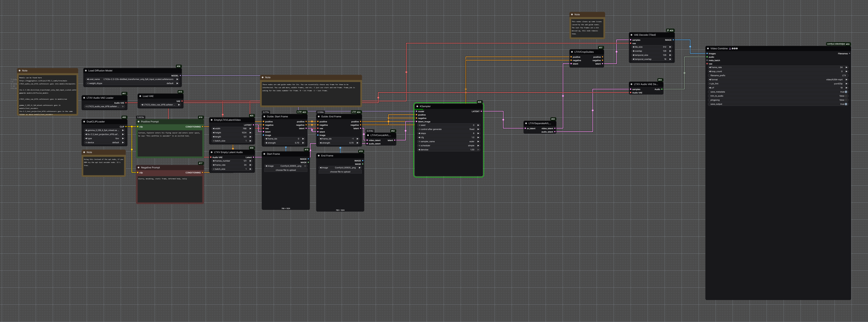Decrease the Guide: Start Frame strength value

[x=266, y=143]
